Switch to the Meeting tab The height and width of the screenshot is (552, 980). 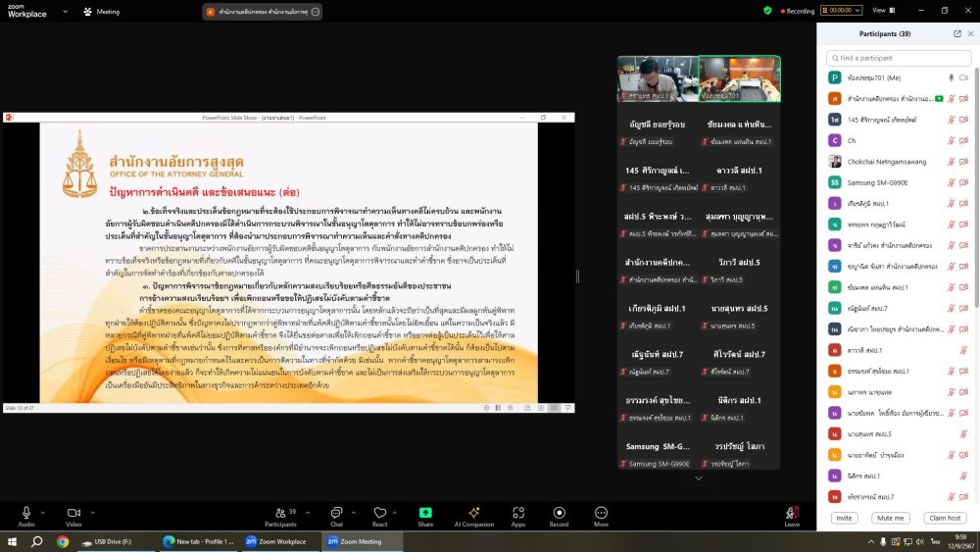click(x=102, y=12)
